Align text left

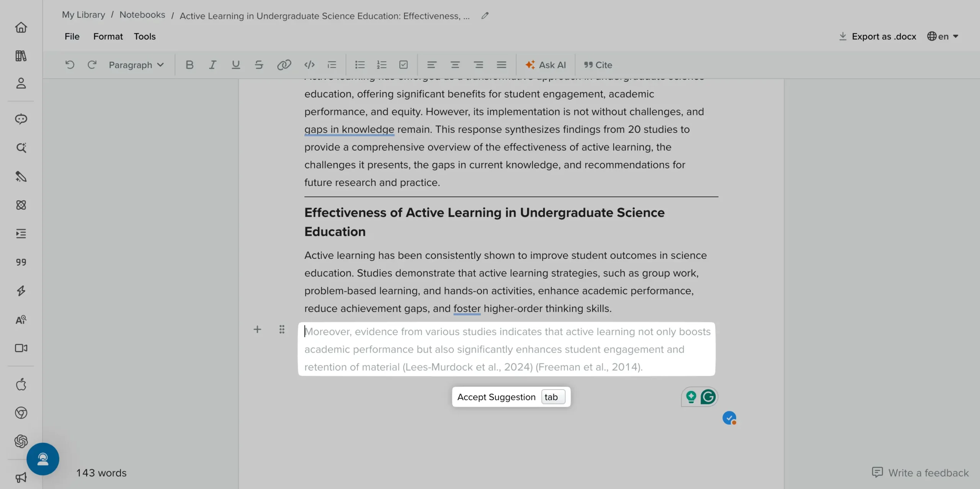pos(432,65)
